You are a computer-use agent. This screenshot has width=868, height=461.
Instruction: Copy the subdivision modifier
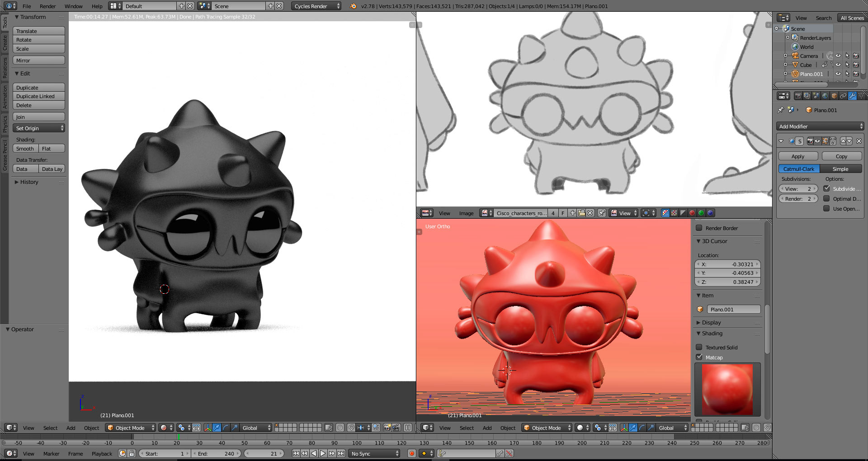842,156
